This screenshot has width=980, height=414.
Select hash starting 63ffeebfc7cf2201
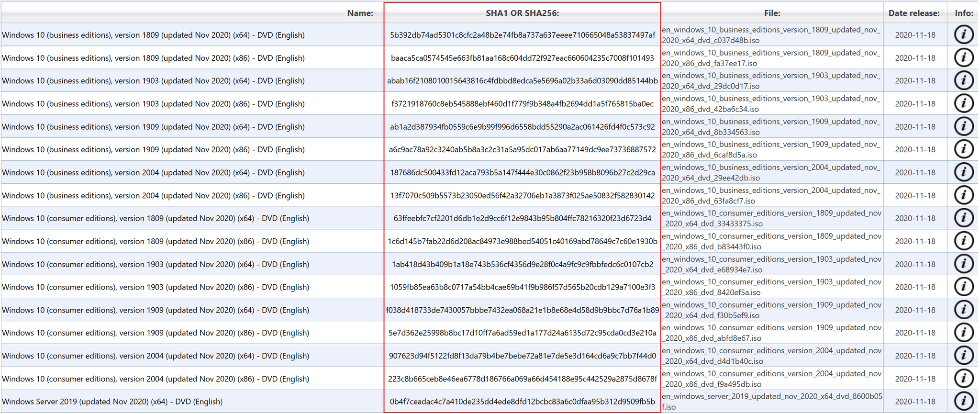(x=523, y=218)
